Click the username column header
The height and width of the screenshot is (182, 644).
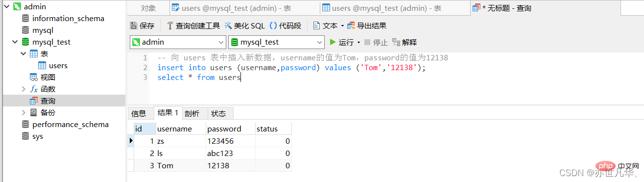coord(174,129)
